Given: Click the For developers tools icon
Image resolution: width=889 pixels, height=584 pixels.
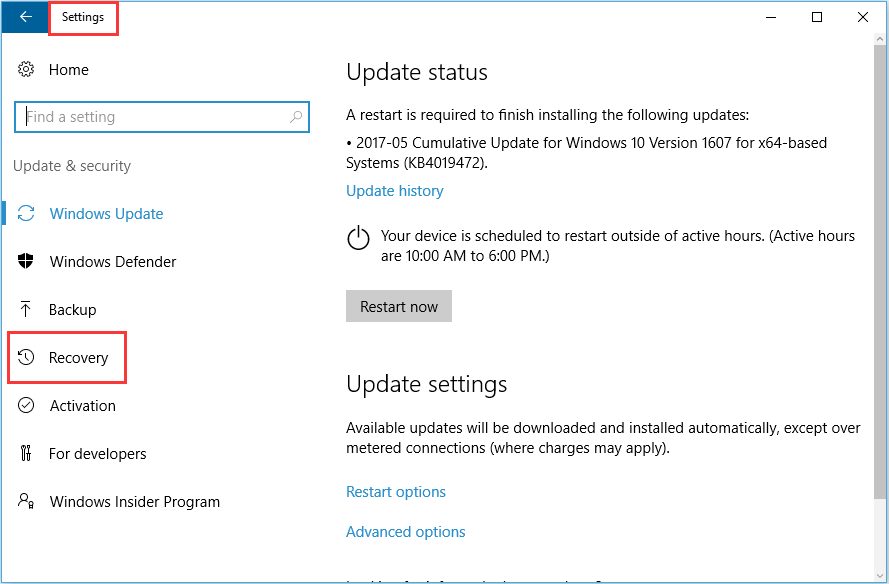Looking at the screenshot, I should (26, 453).
